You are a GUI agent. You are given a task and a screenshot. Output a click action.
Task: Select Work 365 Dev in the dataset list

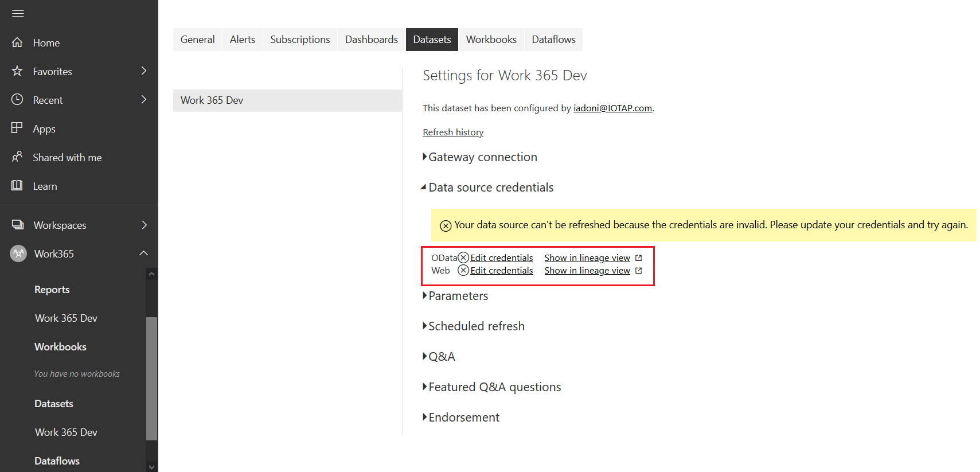click(287, 100)
